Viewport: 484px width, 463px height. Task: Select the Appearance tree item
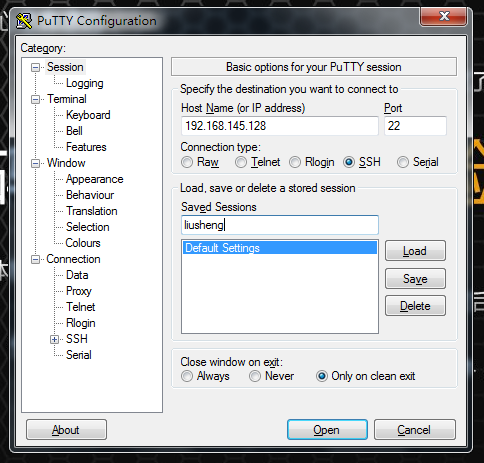tap(95, 179)
